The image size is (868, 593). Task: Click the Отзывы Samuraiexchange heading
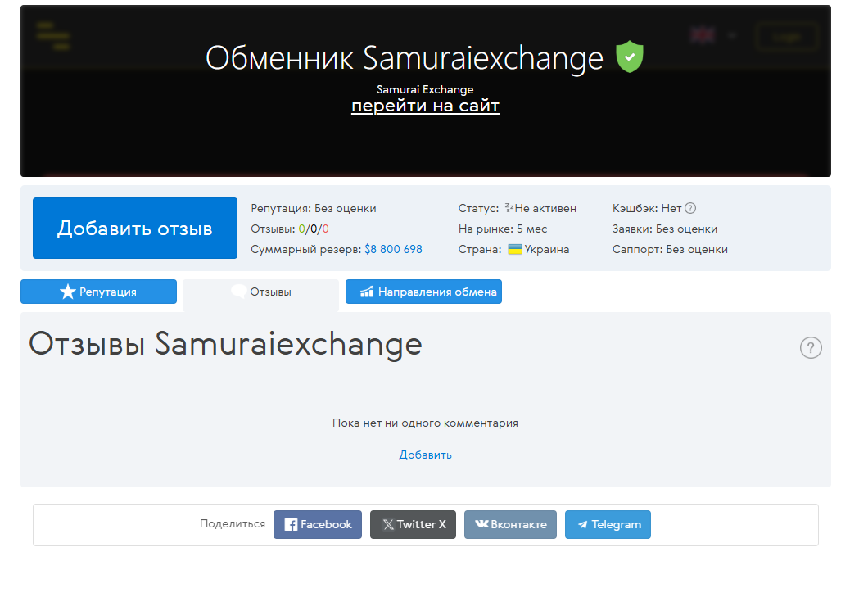pyautogui.click(x=225, y=344)
